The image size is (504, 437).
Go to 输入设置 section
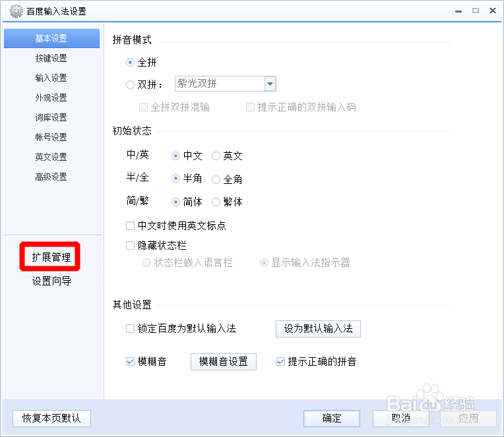click(51, 78)
